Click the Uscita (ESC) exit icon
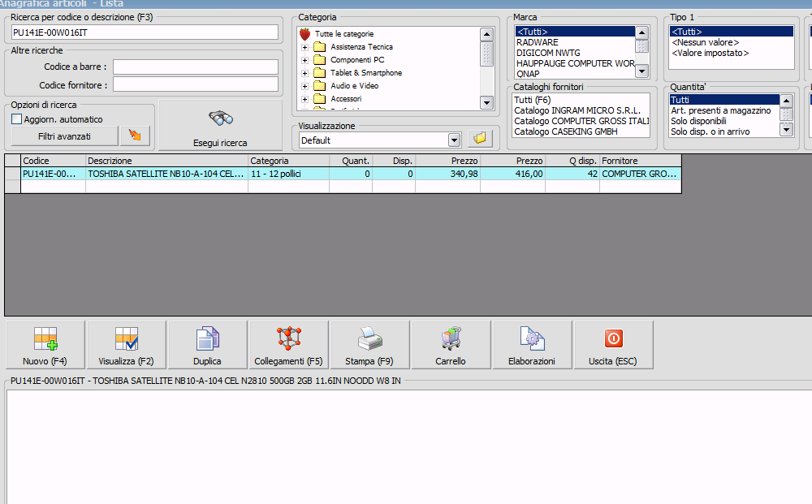Viewport: 812px width, 504px height. 613,338
